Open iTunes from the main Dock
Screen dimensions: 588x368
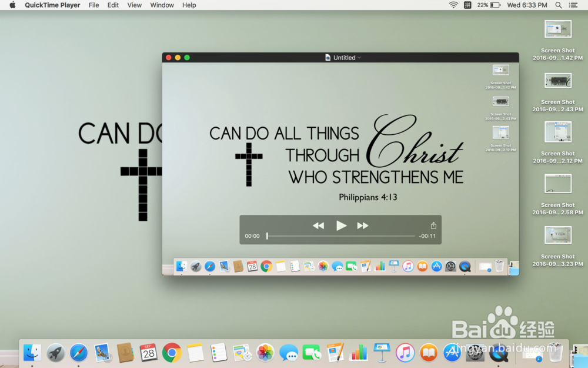(x=405, y=353)
